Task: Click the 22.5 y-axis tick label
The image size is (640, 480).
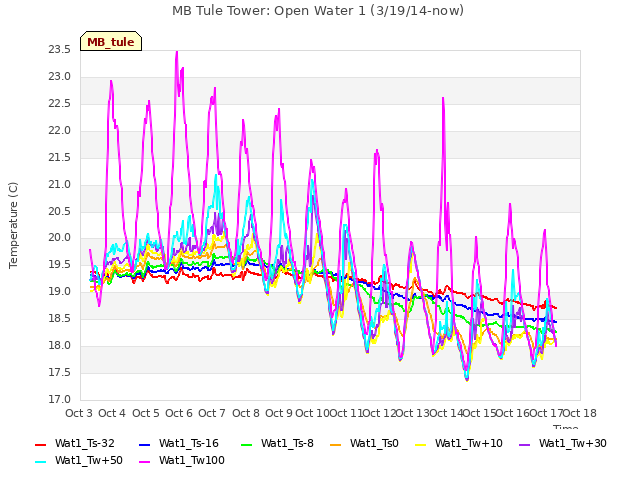Action: pos(60,104)
